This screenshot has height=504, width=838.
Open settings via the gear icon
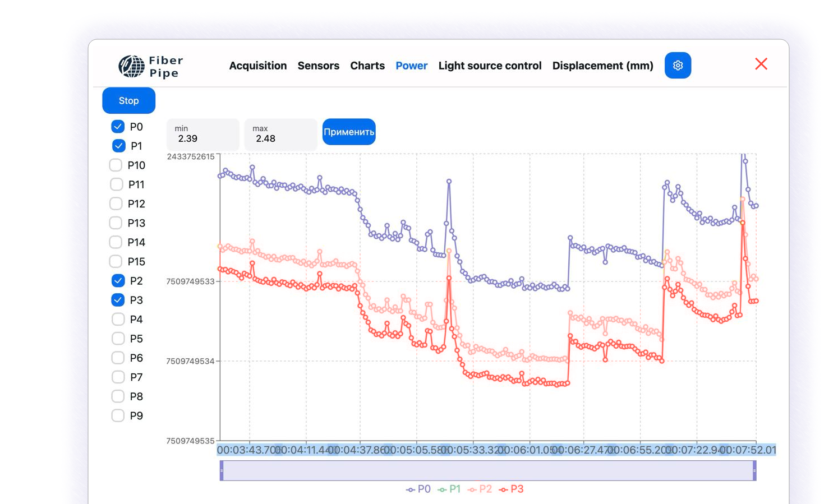678,66
